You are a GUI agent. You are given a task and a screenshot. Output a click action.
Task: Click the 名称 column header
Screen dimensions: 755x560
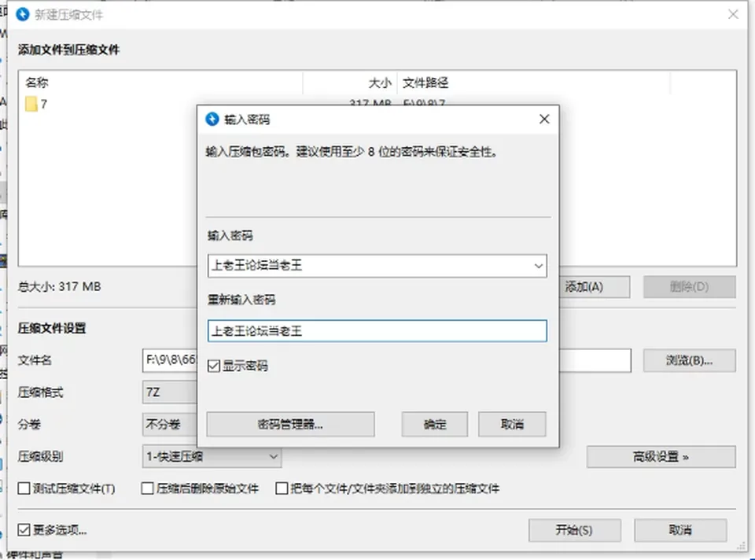pos(37,83)
